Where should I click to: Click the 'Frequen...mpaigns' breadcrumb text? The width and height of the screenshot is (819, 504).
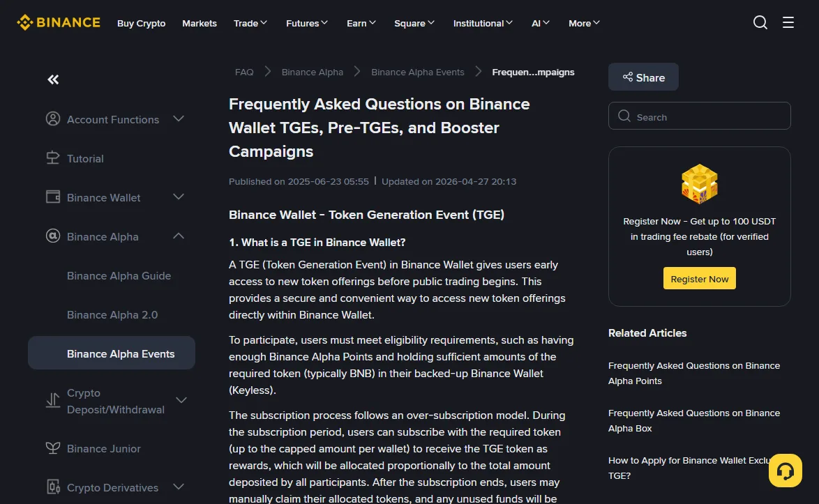tap(533, 72)
